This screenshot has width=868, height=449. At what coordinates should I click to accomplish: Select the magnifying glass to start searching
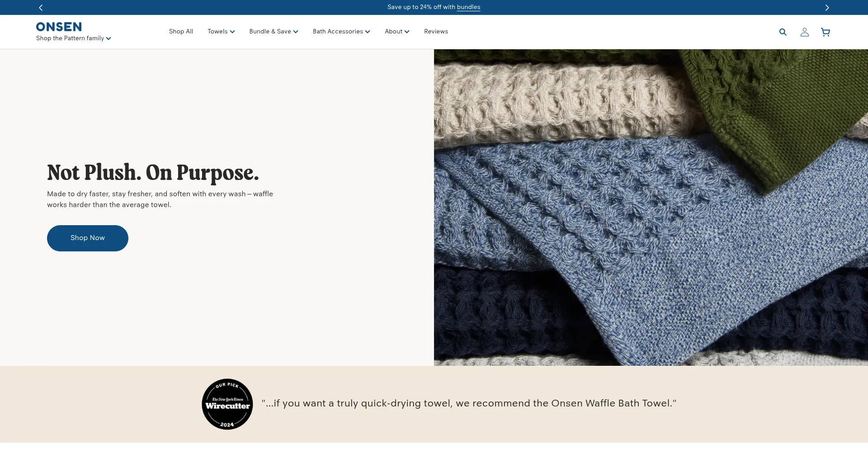783,32
